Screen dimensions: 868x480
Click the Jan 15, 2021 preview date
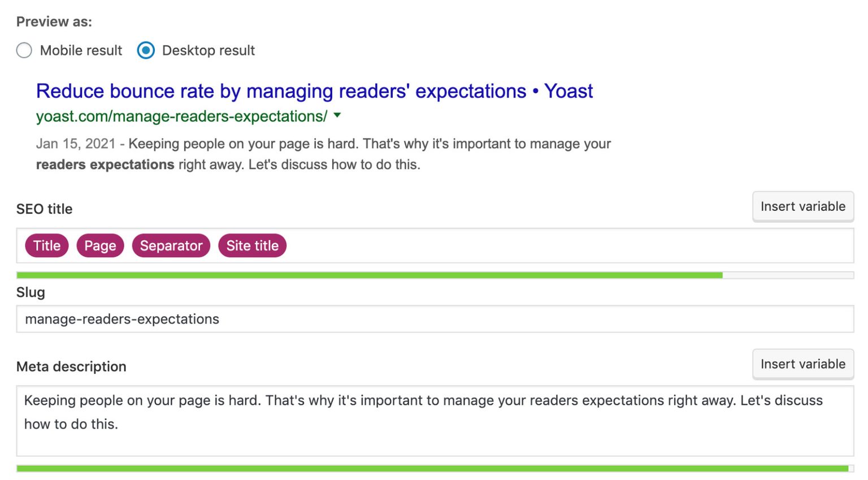(76, 144)
